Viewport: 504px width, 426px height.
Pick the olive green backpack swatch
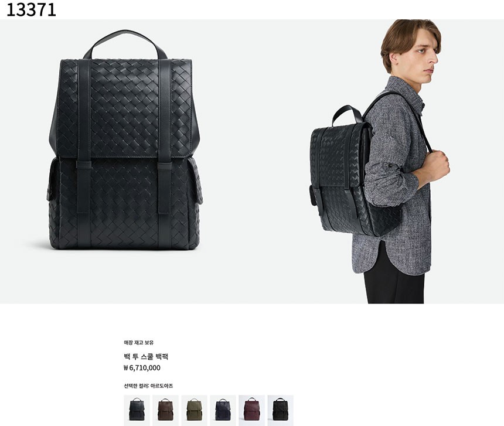[x=194, y=410]
